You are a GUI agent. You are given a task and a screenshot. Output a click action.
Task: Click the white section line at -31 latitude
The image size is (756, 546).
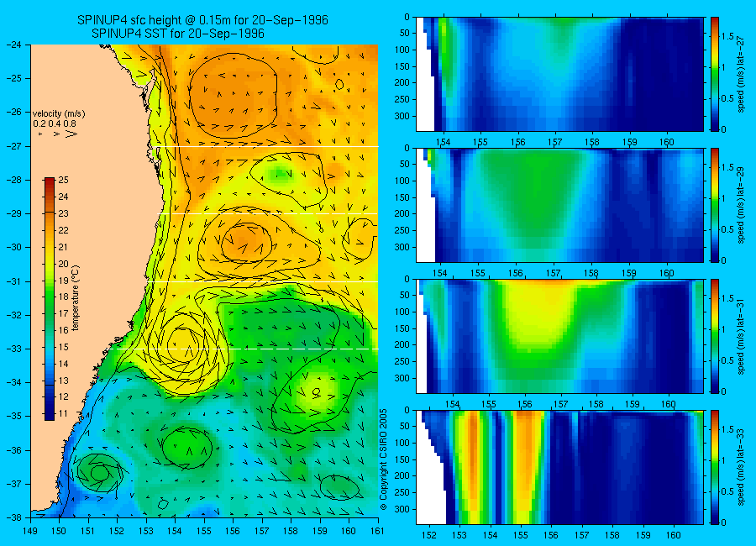pos(261,281)
